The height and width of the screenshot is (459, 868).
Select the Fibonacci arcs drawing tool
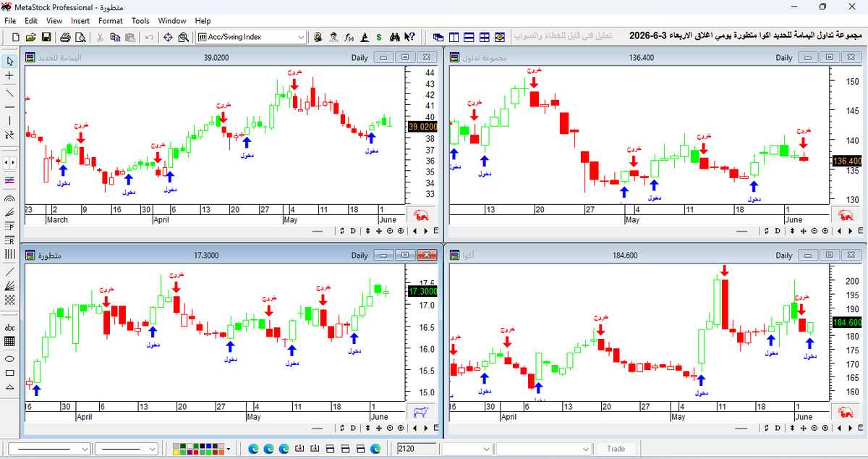[9, 197]
